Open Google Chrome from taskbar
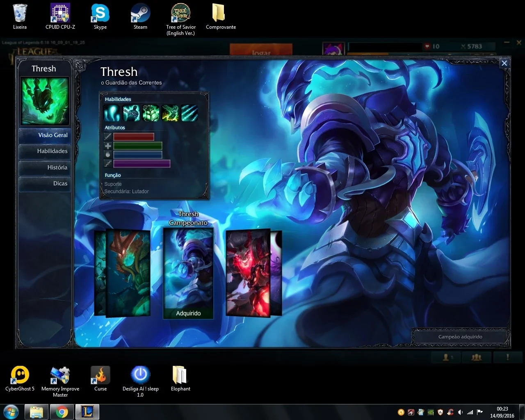 [x=62, y=412]
